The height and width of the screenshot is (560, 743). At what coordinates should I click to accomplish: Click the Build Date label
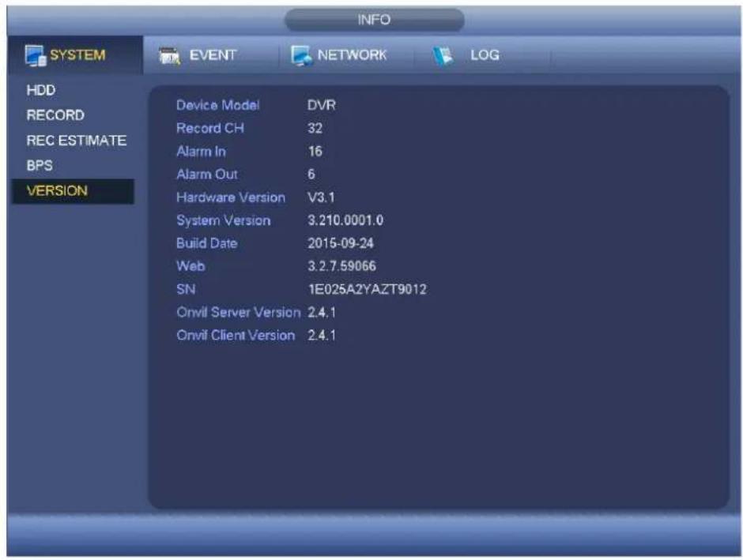pyautogui.click(x=207, y=243)
